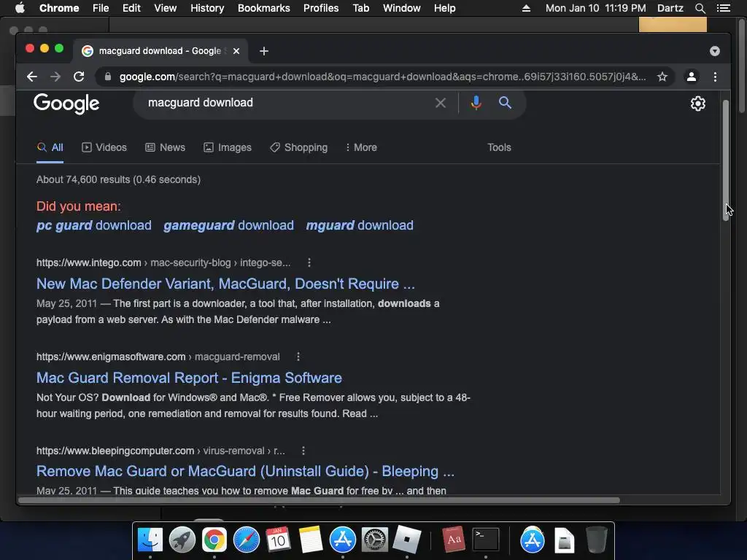The width and height of the screenshot is (747, 560).
Task: Open Roblox from the Dock
Action: coord(406,540)
